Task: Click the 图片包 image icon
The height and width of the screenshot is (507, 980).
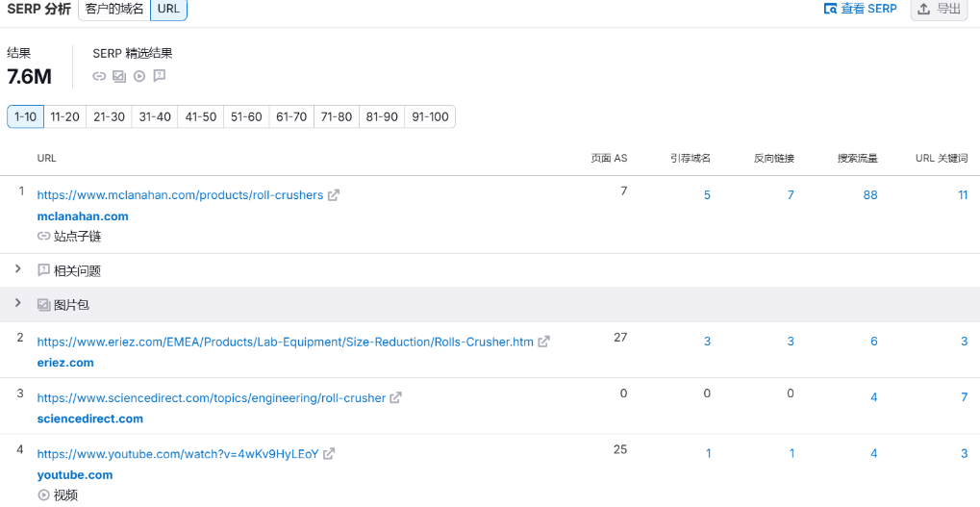Action: 43,304
